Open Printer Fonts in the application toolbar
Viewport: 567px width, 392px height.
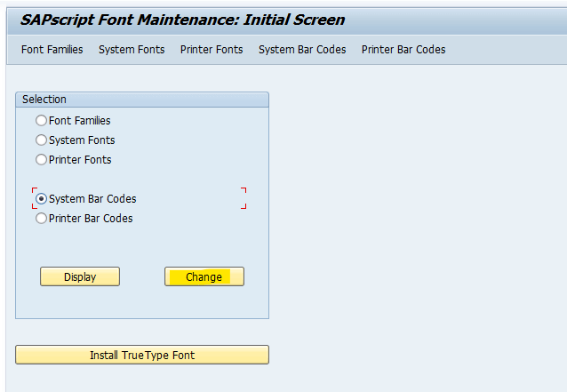pos(212,50)
